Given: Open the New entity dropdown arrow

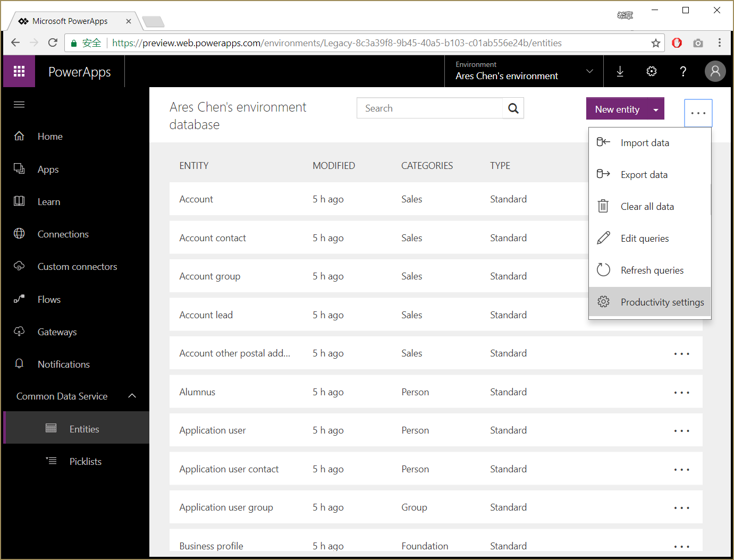Looking at the screenshot, I should pyautogui.click(x=656, y=109).
